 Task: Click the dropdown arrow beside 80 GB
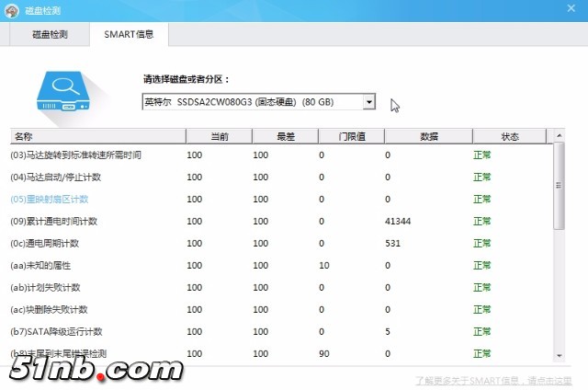(x=368, y=101)
